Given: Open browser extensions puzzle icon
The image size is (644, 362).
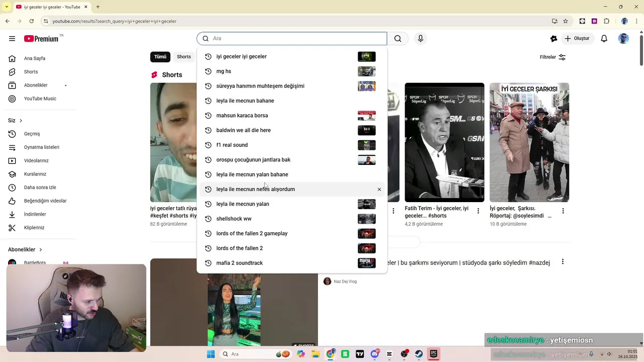Looking at the screenshot, I should 606,21.
